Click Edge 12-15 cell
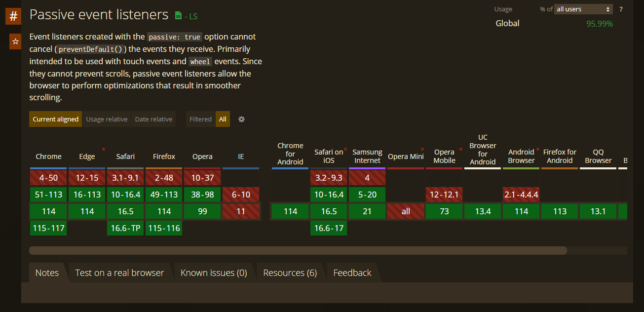The width and height of the screenshot is (644, 312). click(x=87, y=178)
